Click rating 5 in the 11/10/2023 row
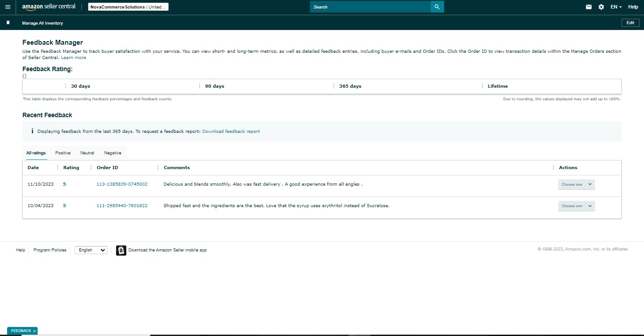The image size is (644, 336). 64,184
